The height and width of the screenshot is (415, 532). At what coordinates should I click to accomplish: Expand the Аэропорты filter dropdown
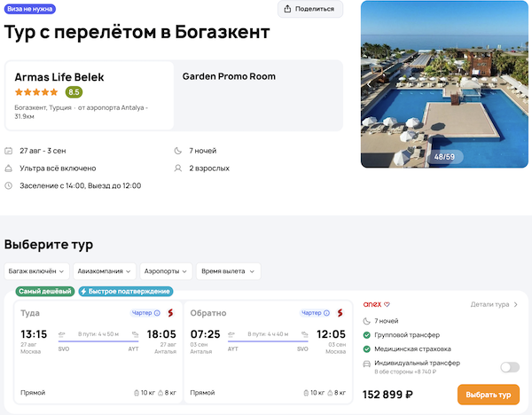[x=166, y=270]
